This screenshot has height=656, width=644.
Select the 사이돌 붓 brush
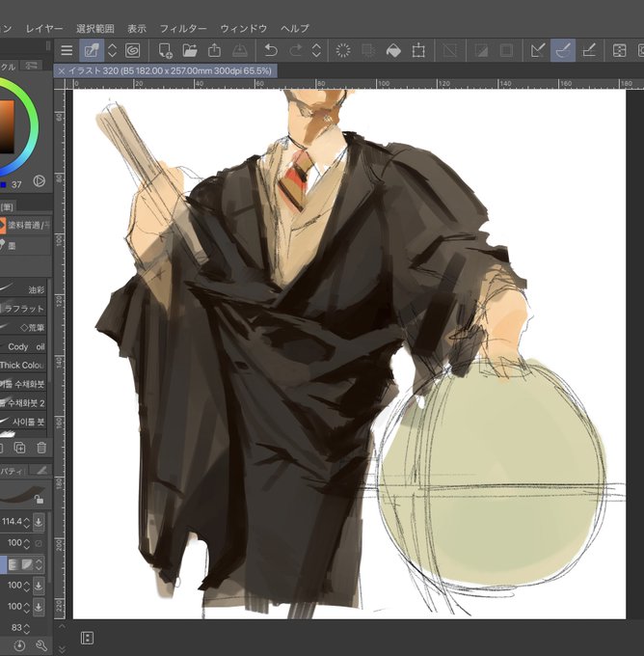point(22,422)
